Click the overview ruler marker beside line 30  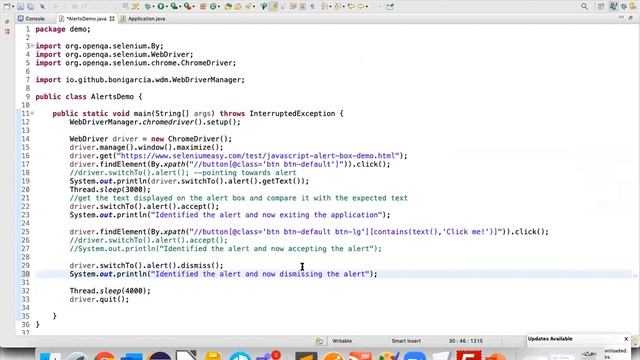pos(635,276)
